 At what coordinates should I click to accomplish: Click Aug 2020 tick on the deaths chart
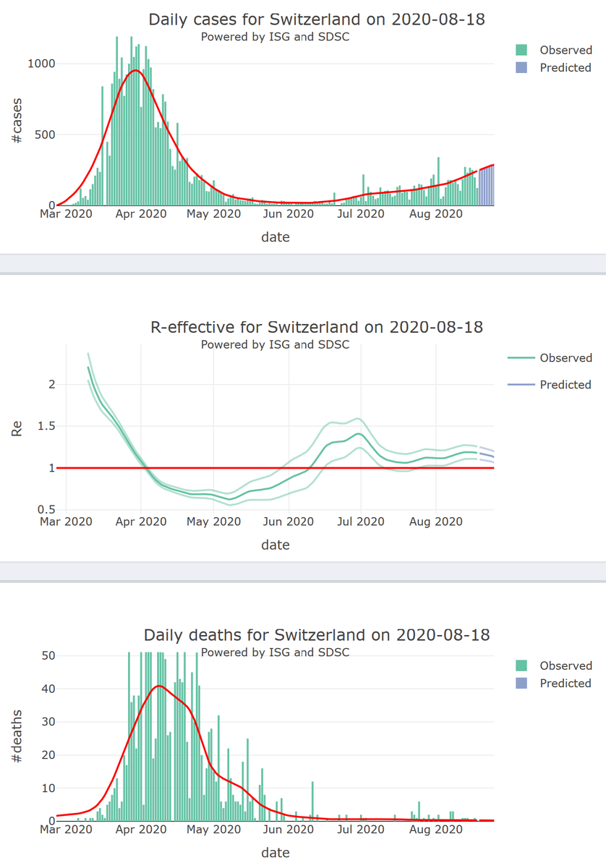(x=435, y=830)
